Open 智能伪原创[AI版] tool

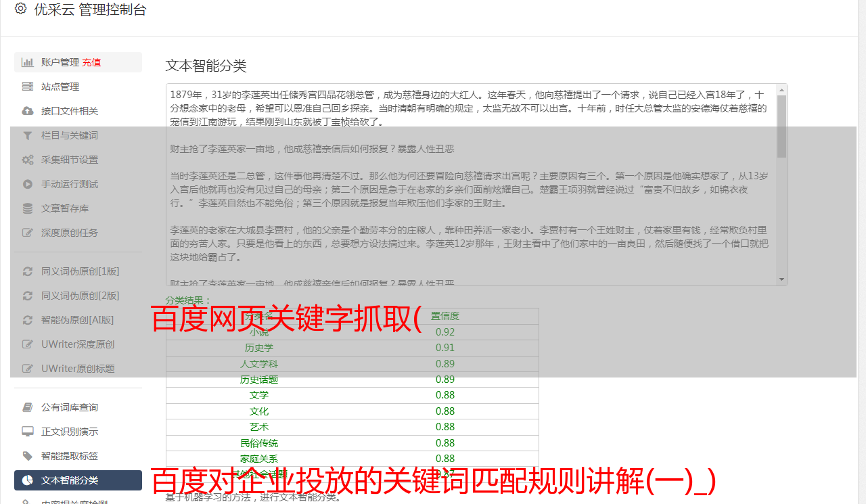[78, 320]
